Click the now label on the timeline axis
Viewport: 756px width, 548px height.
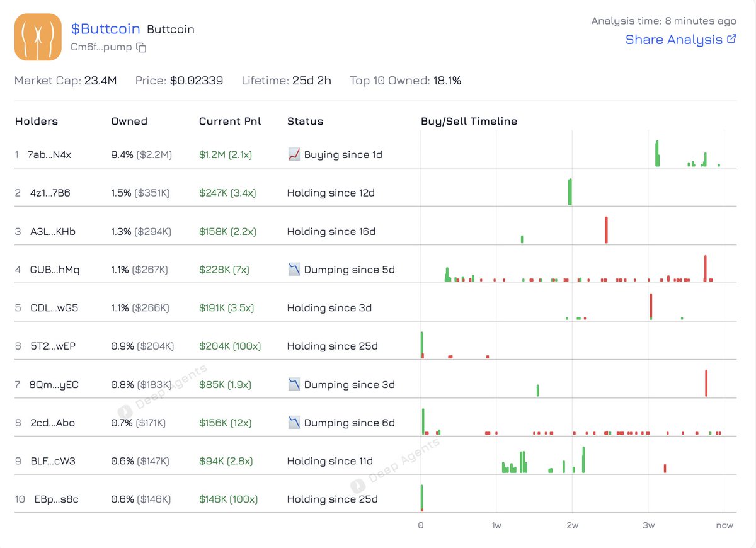point(724,525)
